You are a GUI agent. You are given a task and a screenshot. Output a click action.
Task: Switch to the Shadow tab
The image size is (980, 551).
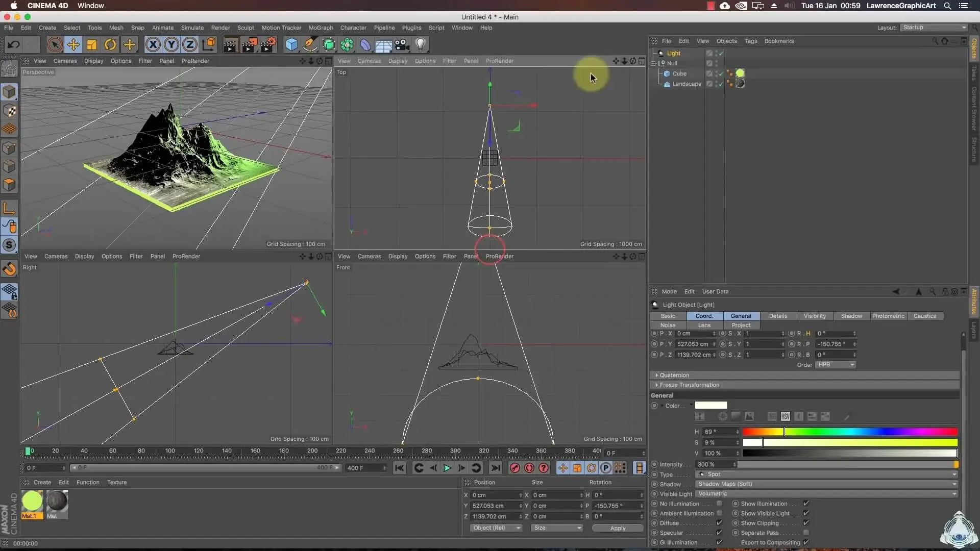[x=851, y=316]
